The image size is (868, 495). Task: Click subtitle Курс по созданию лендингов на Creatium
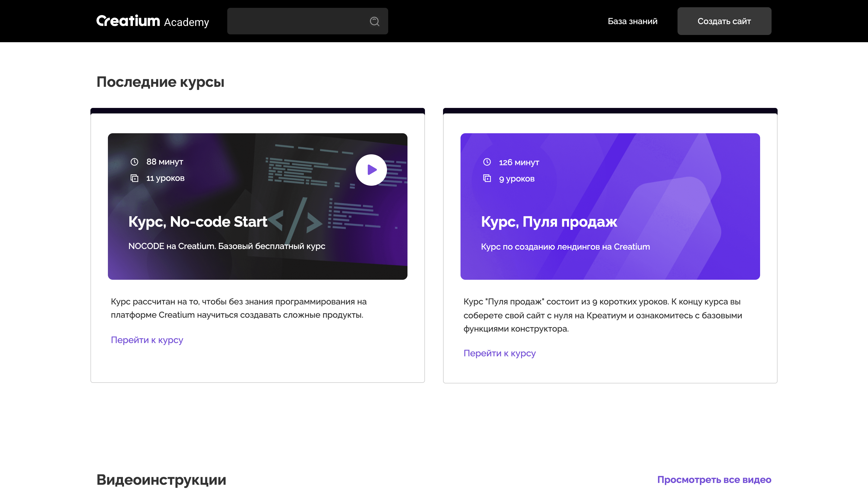click(565, 247)
